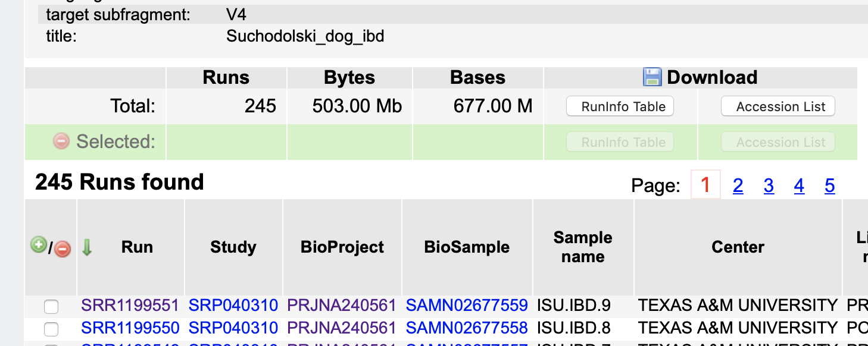
Task: Click the green plus select-all icon
Action: tap(39, 245)
